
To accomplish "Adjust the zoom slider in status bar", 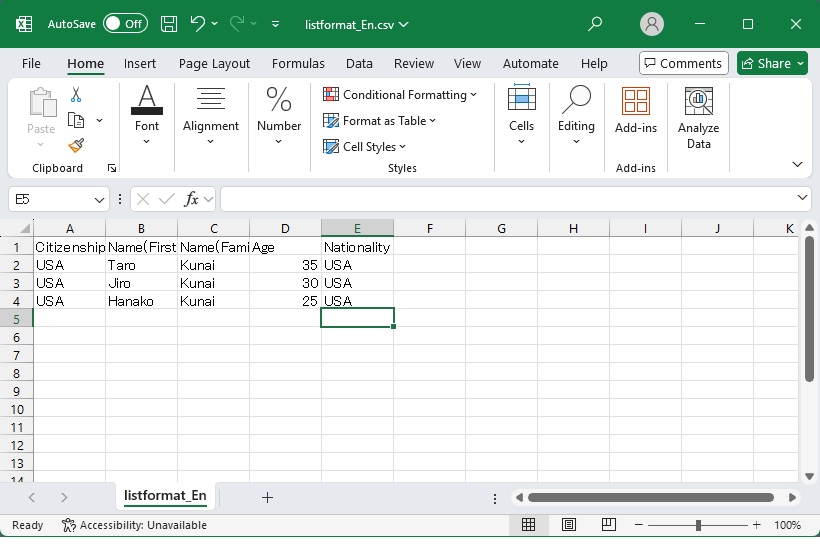I will click(x=698, y=525).
